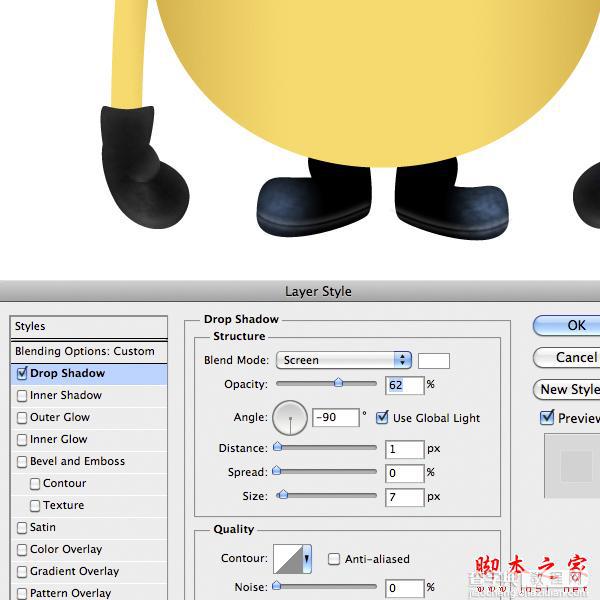This screenshot has height=600, width=600.
Task: Select the Pattern Overlay row label
Action: click(71, 593)
